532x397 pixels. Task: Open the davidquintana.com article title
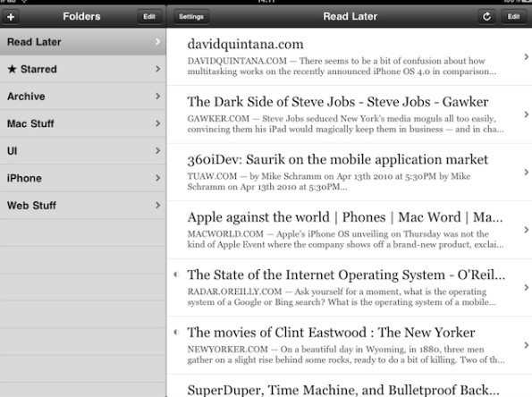[245, 45]
